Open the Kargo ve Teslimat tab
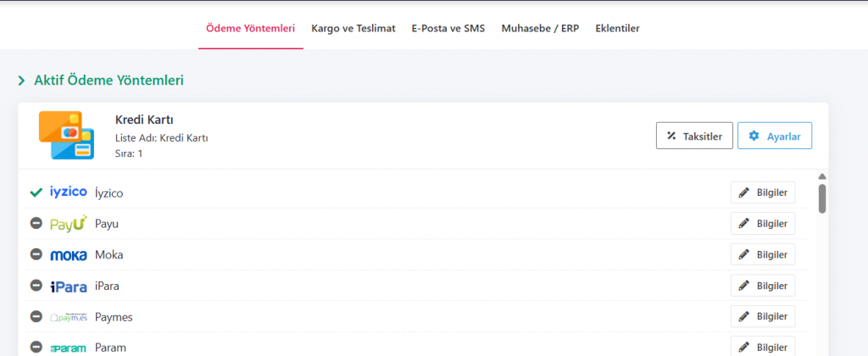 click(x=353, y=28)
